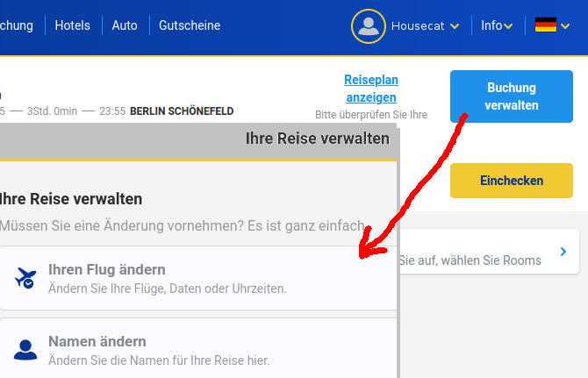Select Auto in the top navigation
The width and height of the screenshot is (588, 378).
coord(125,25)
